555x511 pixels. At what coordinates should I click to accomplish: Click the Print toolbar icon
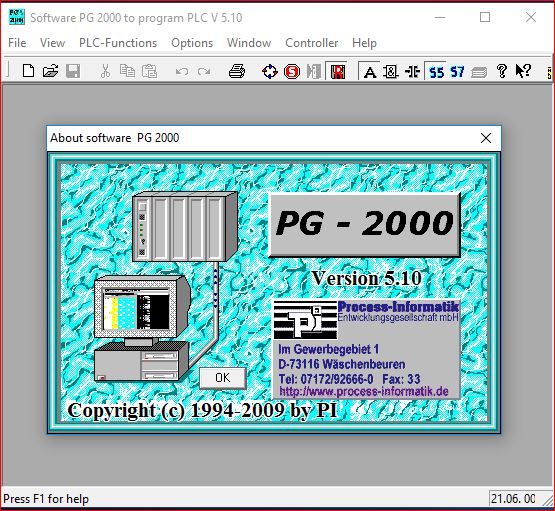pos(237,71)
